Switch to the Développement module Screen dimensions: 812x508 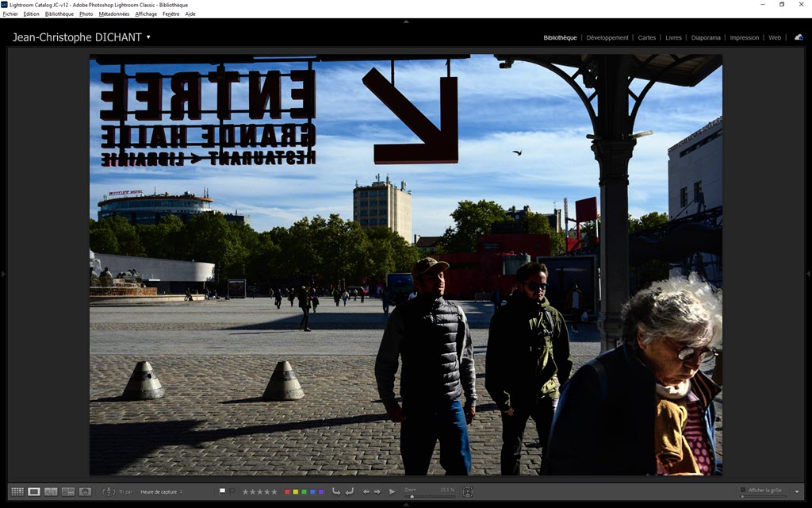click(x=607, y=37)
